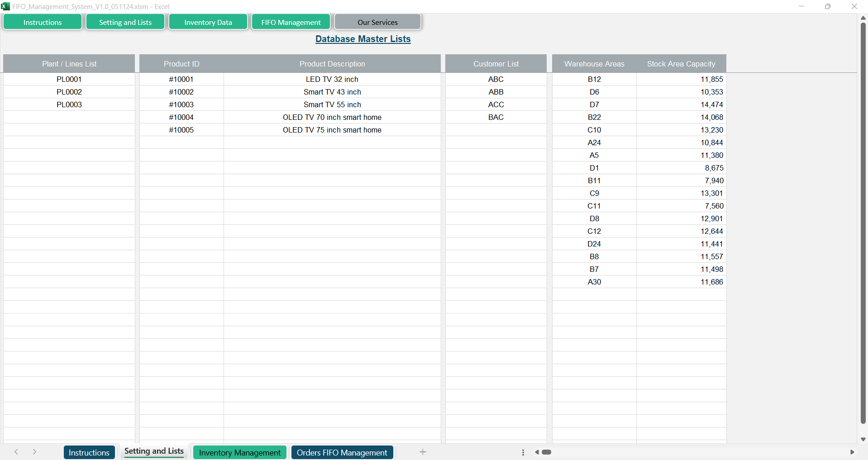Click the previous sheet navigation arrow

click(x=16, y=452)
